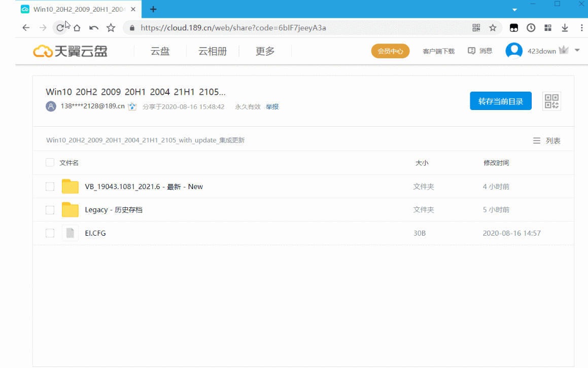Screen dimensions: 588x368
Task: Open 消息 messages
Action: (480, 51)
